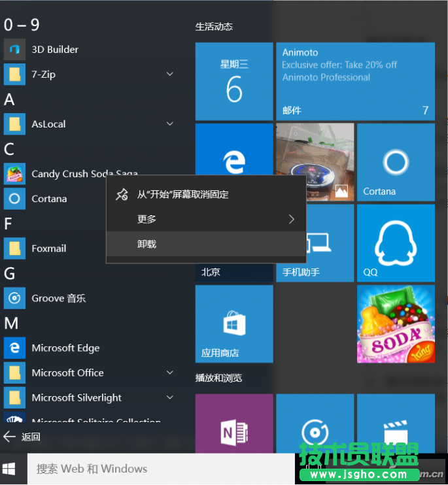The height and width of the screenshot is (485, 448).
Task: Open the 3D Builder app icon
Action: point(14,50)
